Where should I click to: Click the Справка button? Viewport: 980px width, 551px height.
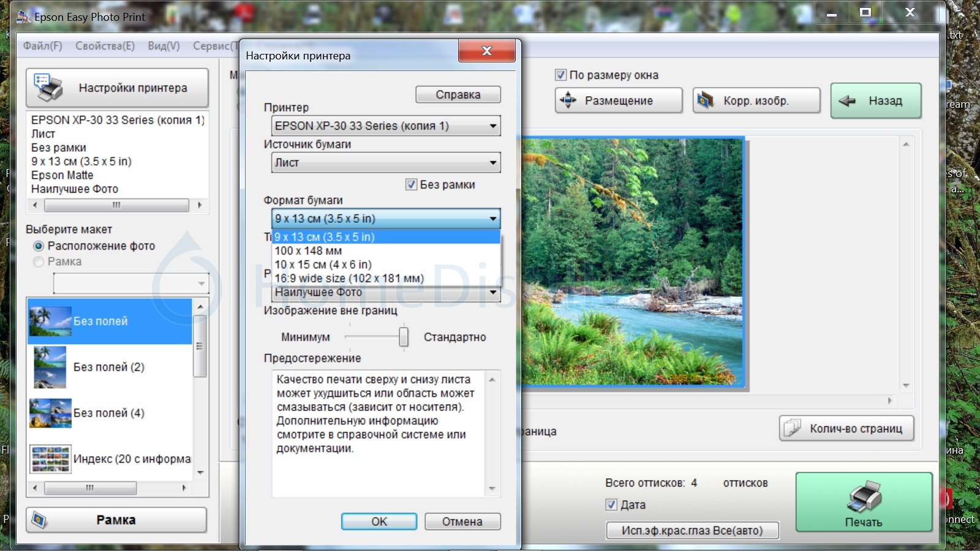458,94
